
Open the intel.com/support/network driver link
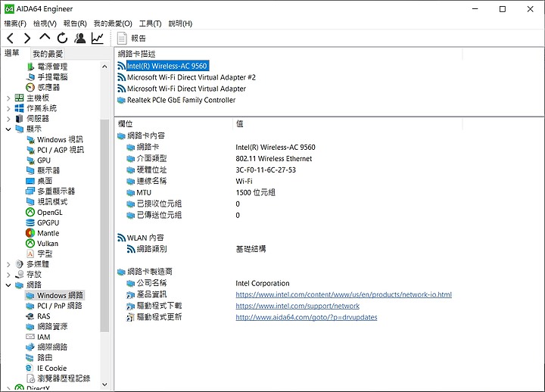[297, 306]
